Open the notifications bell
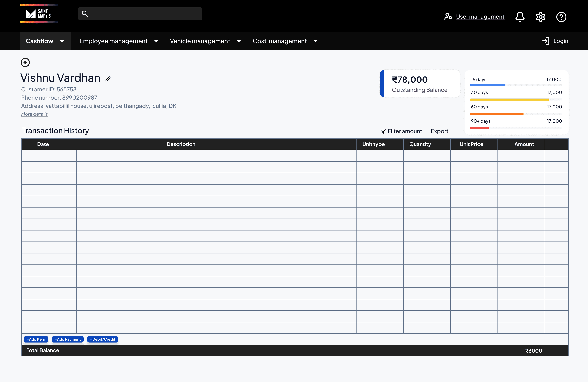This screenshot has width=588, height=382. click(520, 17)
